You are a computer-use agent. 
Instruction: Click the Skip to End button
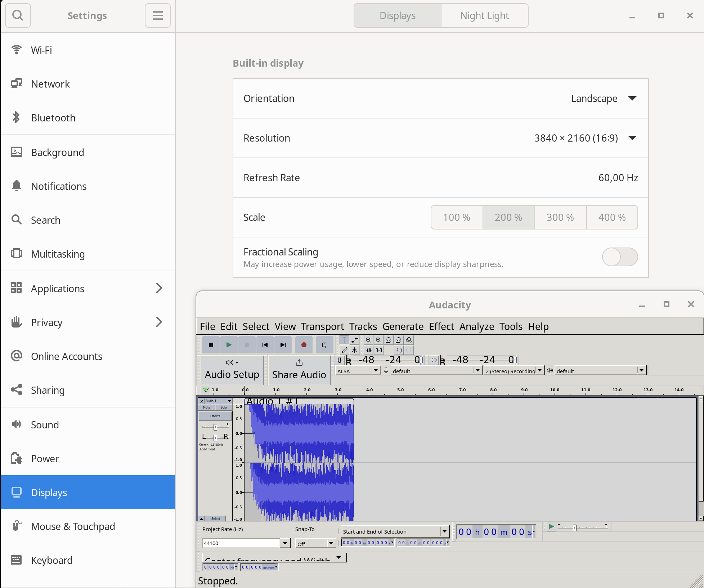[x=283, y=345]
